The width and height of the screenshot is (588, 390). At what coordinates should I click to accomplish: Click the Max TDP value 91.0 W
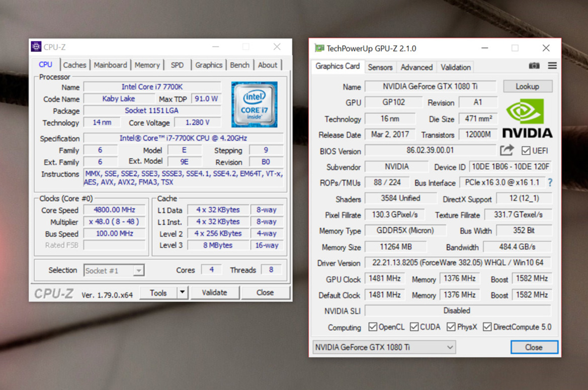tap(206, 99)
